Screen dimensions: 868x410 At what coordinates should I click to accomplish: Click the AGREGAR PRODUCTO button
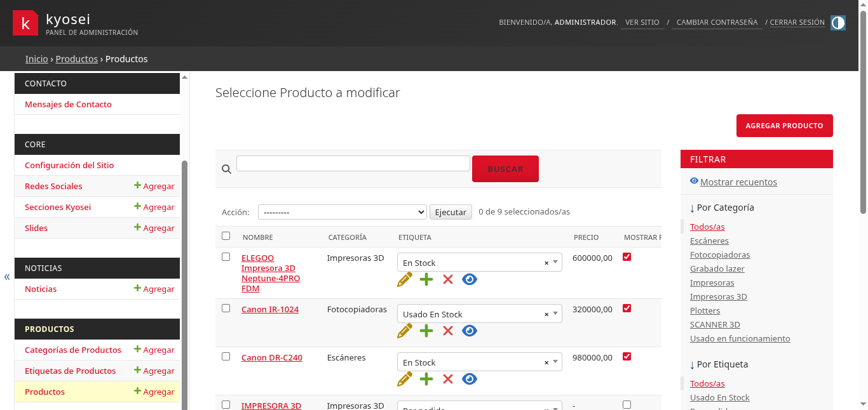(x=784, y=125)
